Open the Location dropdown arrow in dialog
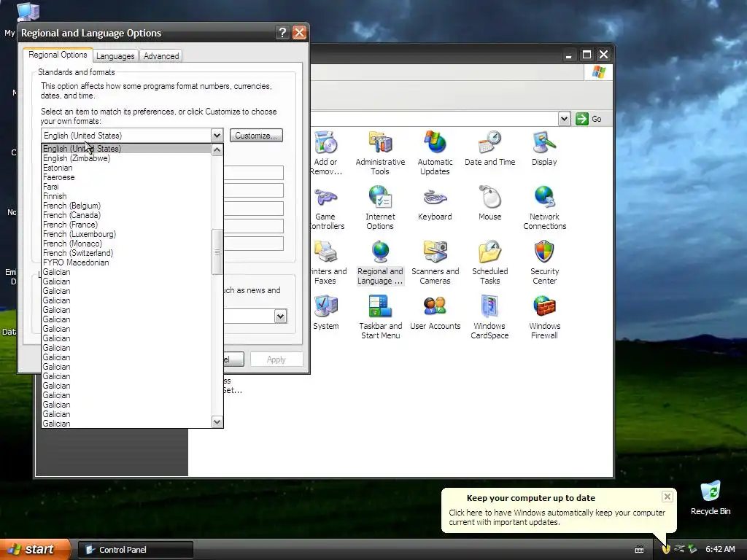 coord(280,316)
